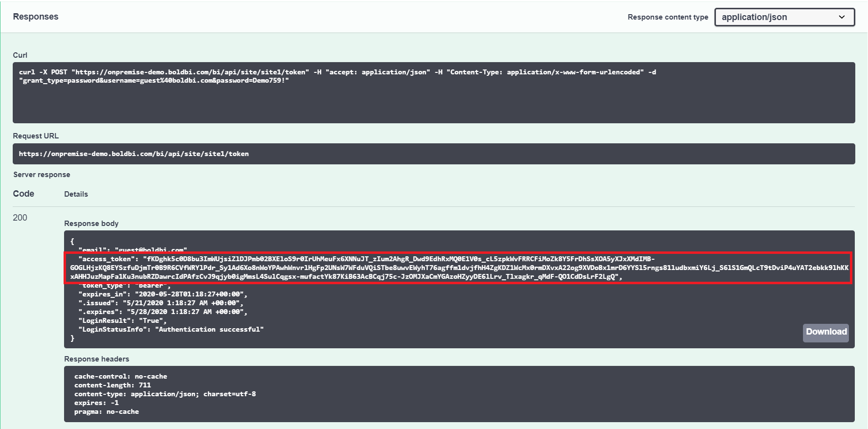The image size is (868, 429).
Task: Click the Server response label
Action: pyautogui.click(x=42, y=175)
